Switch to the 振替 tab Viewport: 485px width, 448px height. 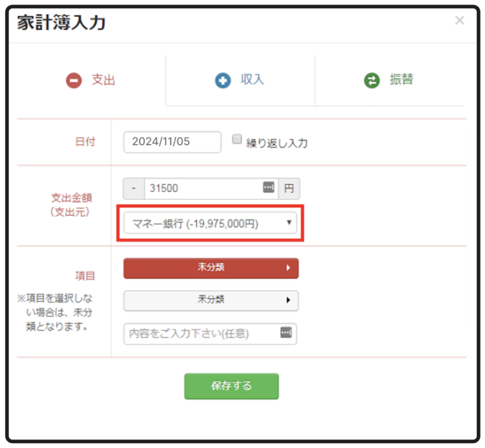point(401,80)
